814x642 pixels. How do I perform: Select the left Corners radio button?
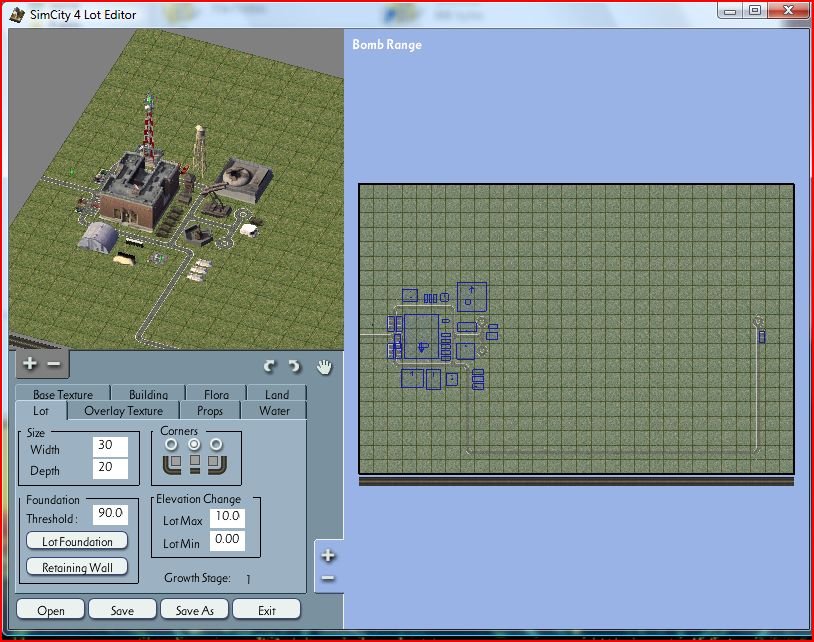point(171,445)
